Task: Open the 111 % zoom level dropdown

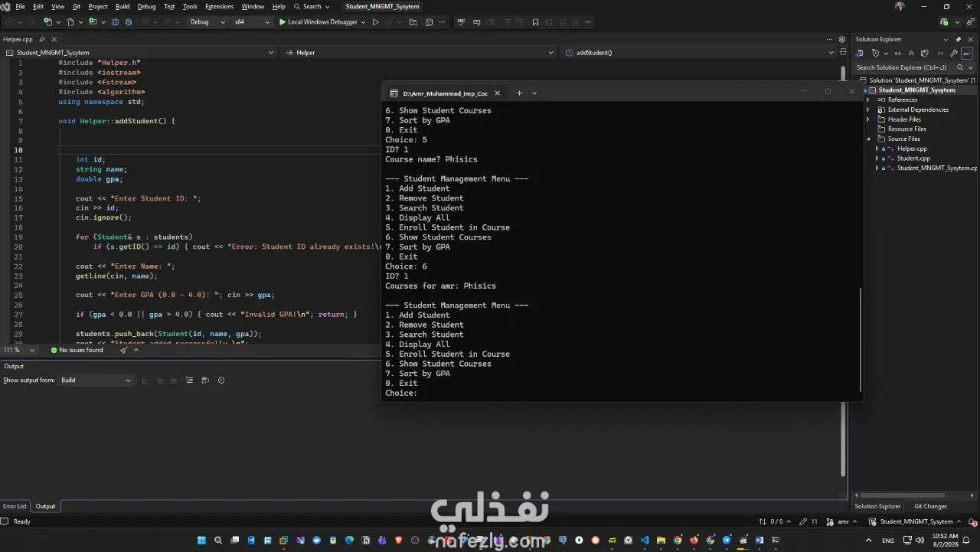Action: coord(19,350)
